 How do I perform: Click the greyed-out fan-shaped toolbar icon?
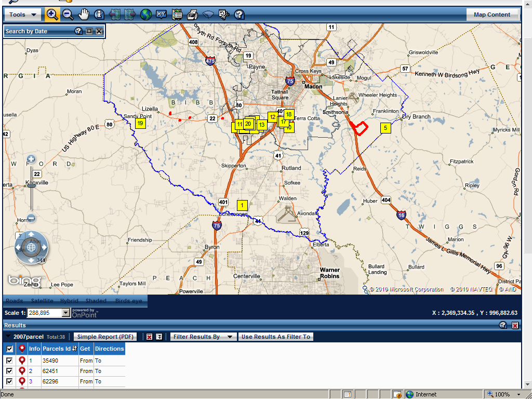208,15
